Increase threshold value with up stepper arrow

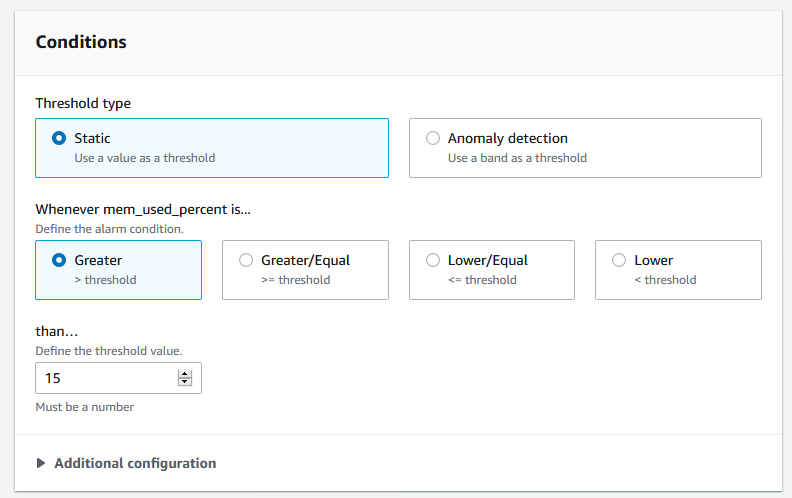[185, 374]
